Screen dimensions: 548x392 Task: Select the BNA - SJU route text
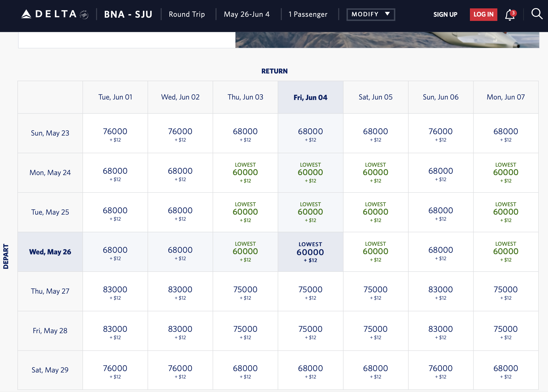[128, 14]
